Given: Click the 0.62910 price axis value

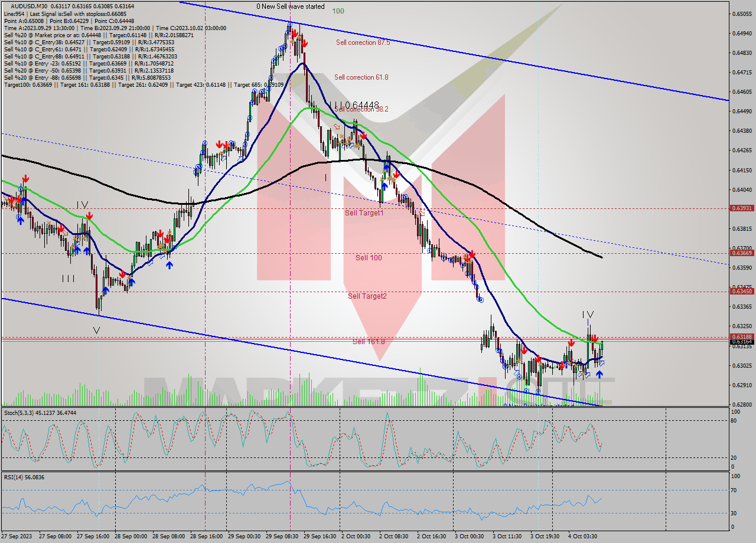Looking at the screenshot, I should 742,385.
